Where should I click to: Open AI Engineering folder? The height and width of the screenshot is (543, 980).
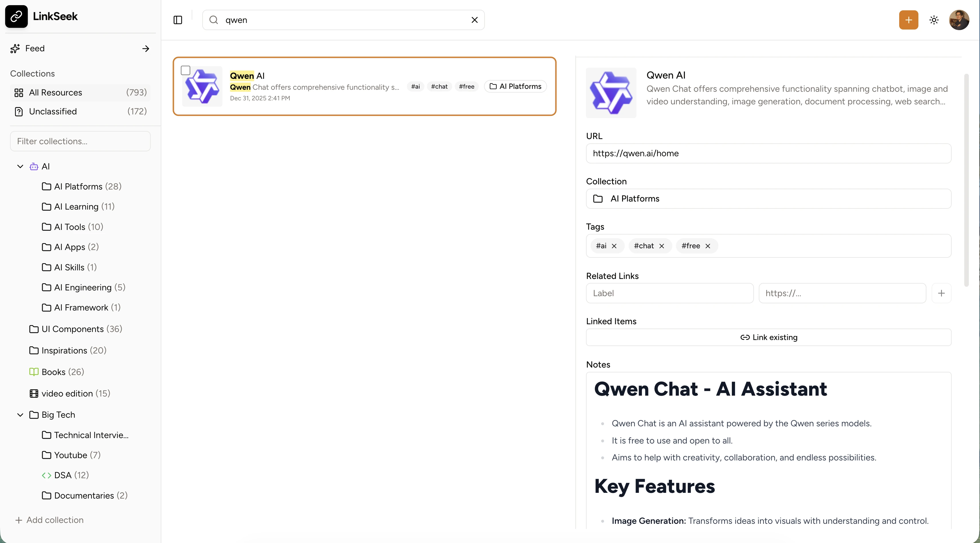[84, 287]
